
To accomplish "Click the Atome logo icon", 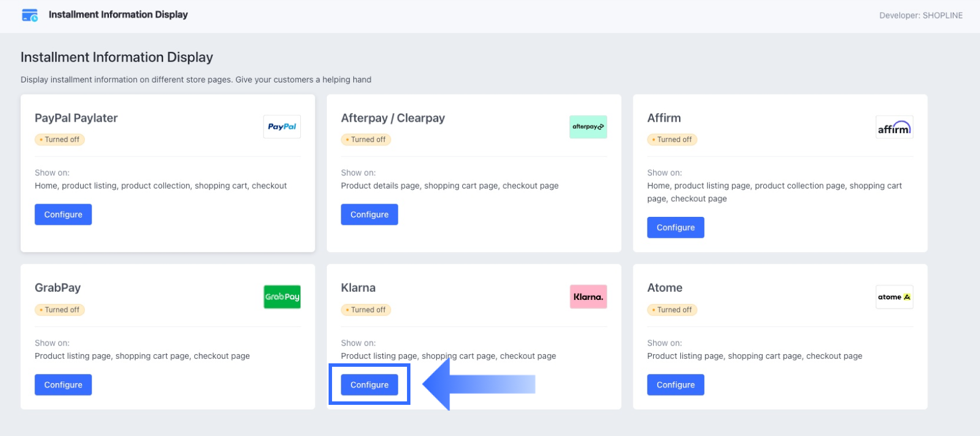I will point(894,297).
